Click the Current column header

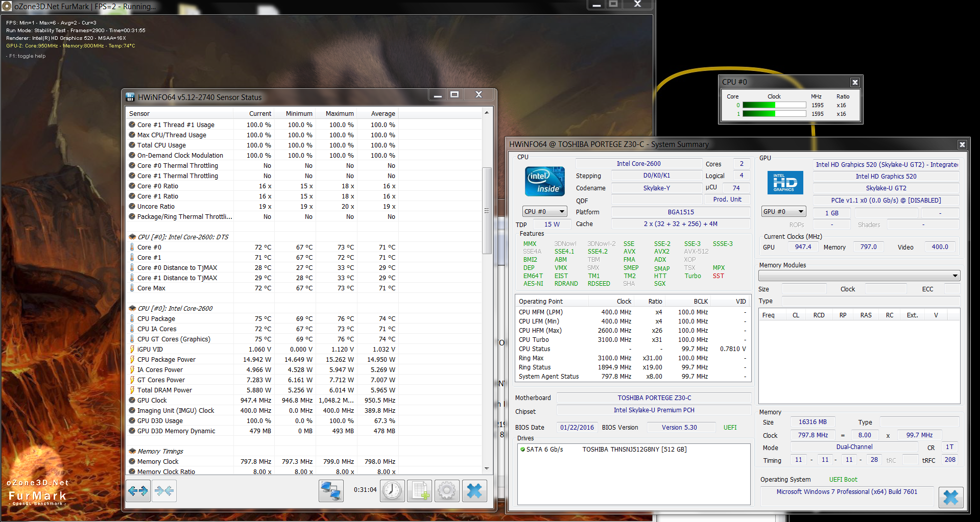[254, 114]
